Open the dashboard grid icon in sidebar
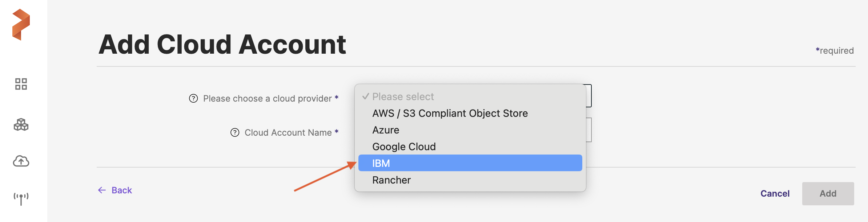Viewport: 868px width, 222px height. [x=21, y=84]
